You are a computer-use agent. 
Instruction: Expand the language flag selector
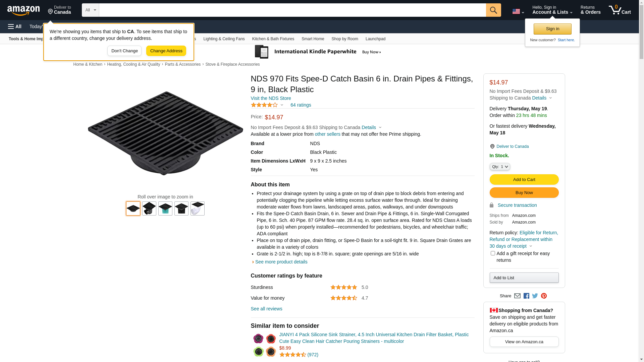click(518, 11)
